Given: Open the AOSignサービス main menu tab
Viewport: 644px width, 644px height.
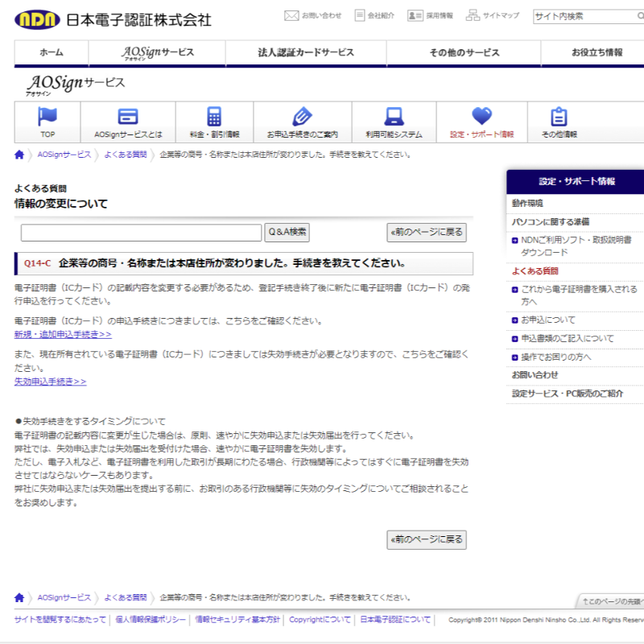Looking at the screenshot, I should [x=157, y=52].
